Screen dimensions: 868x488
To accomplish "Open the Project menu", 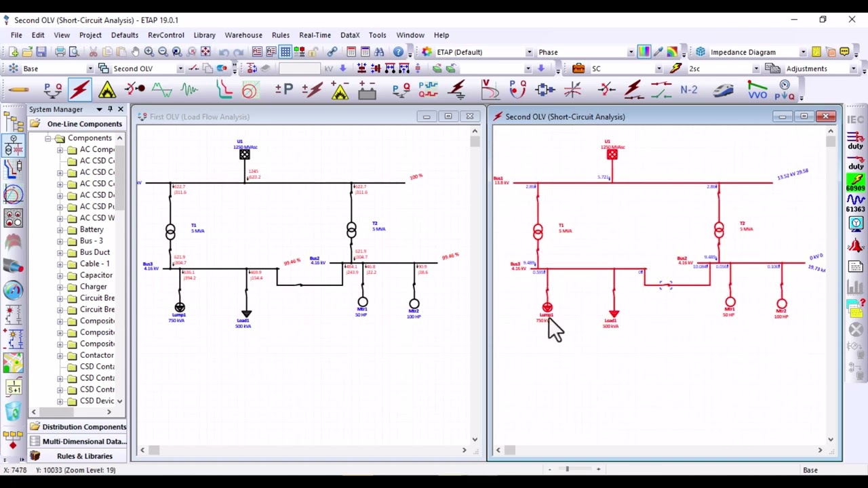I will click(x=90, y=35).
